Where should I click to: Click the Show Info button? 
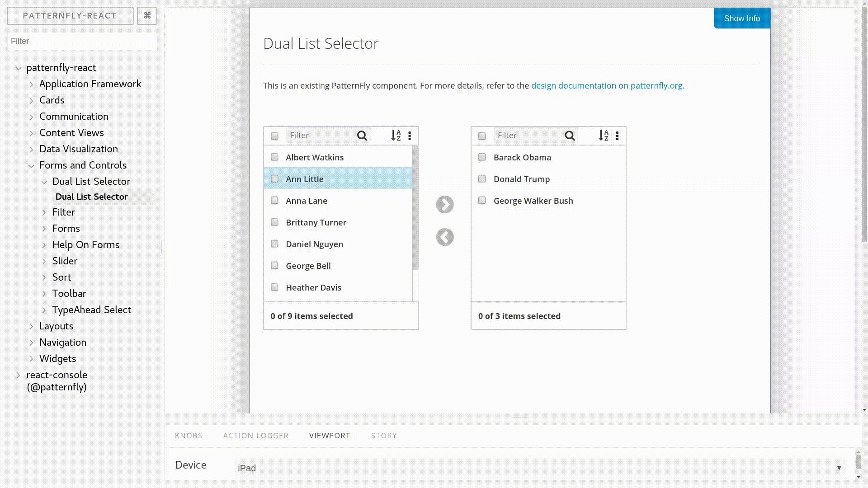point(741,19)
